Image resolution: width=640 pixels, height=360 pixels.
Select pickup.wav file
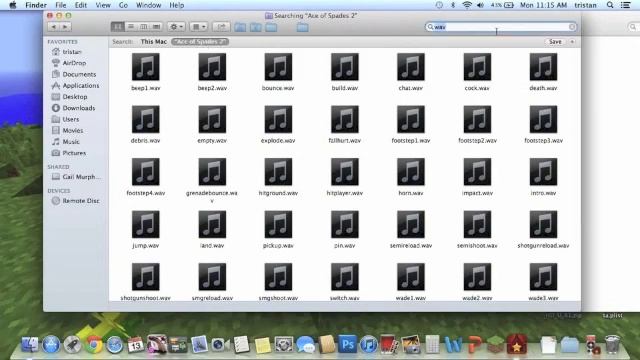point(278,225)
